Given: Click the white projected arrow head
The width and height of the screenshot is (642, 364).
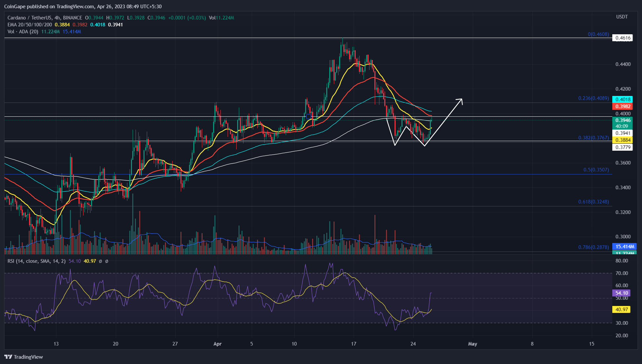Looking at the screenshot, I should [461, 100].
